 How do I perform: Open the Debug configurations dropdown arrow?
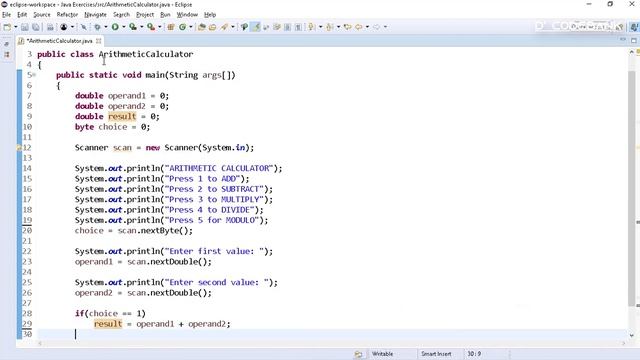point(105,27)
